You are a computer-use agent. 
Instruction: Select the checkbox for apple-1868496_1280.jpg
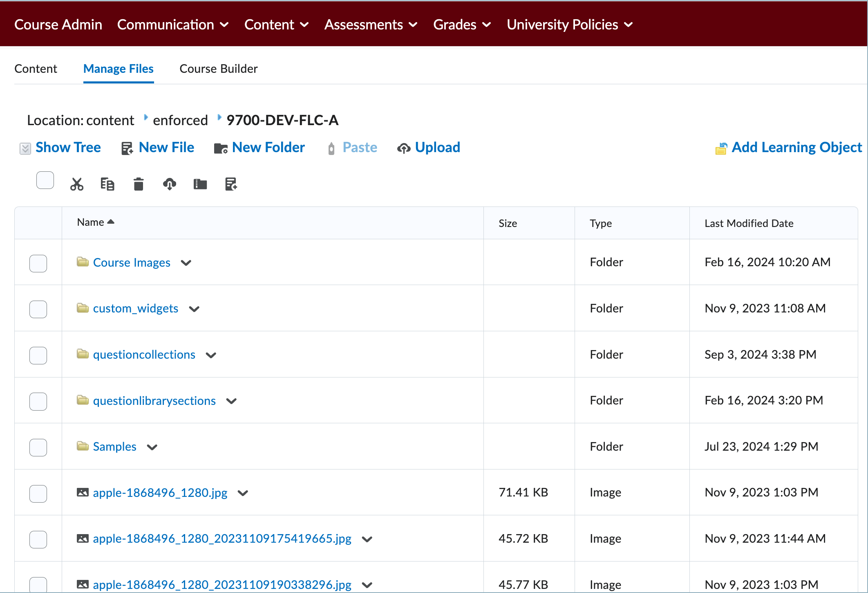[x=38, y=494]
